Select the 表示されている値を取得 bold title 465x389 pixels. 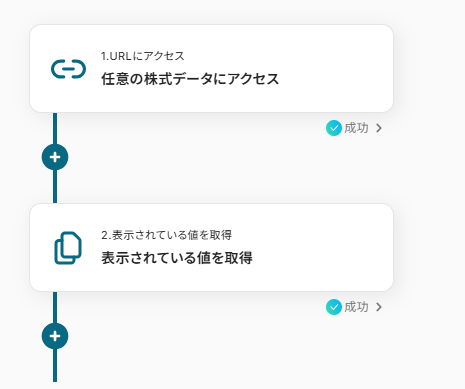(177, 258)
